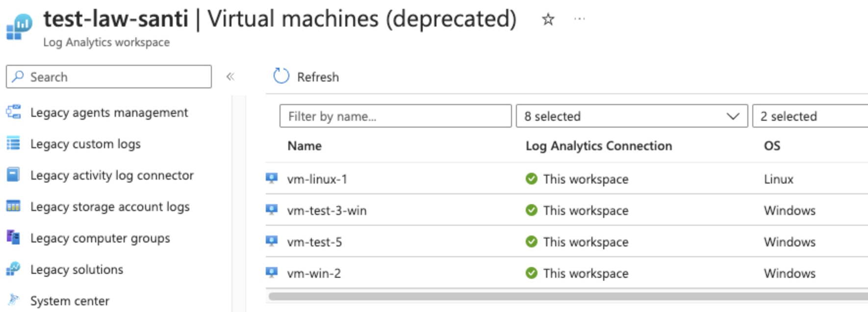868x312 pixels.
Task: Click the Legacy custom logs icon
Action: pyautogui.click(x=13, y=144)
